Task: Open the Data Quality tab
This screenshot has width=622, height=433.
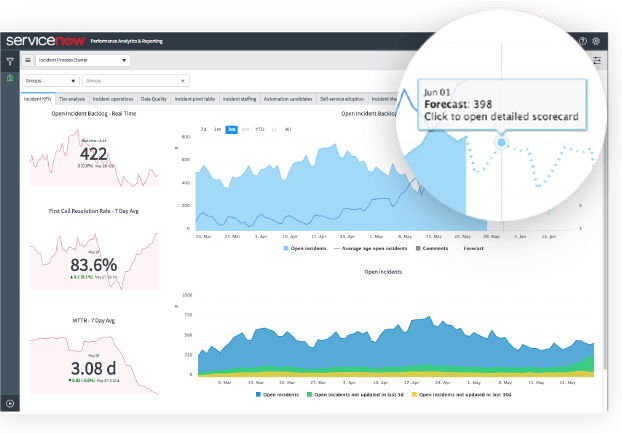Action: [154, 99]
